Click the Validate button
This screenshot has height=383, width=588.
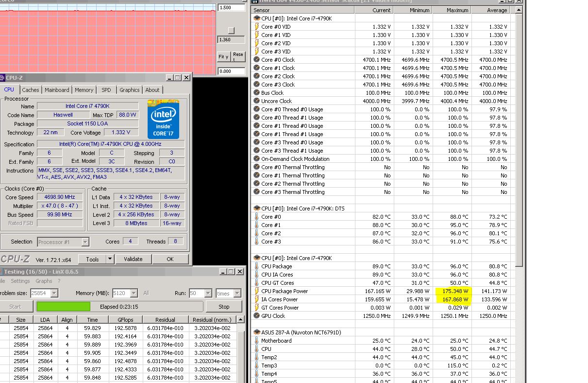(133, 259)
